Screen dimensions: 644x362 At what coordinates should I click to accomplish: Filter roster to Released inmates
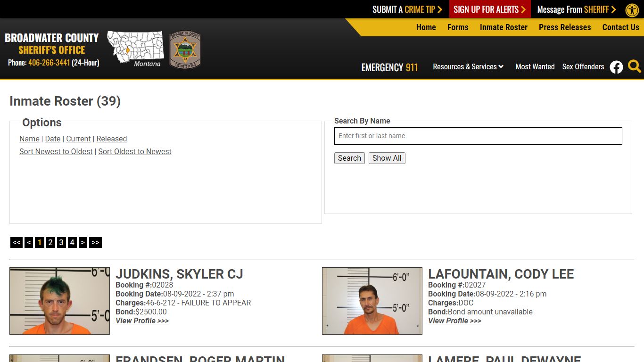tap(112, 139)
